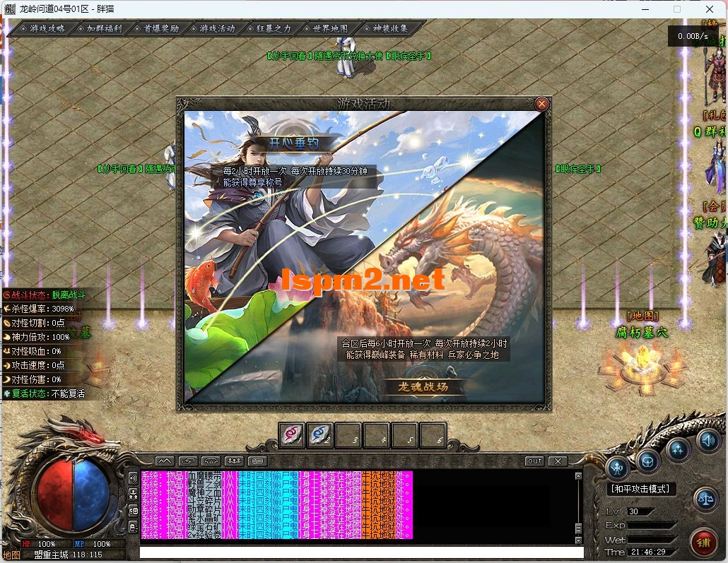Open the 游戏攻略 menu tab
Screen dimensions: 728x563
pos(42,29)
